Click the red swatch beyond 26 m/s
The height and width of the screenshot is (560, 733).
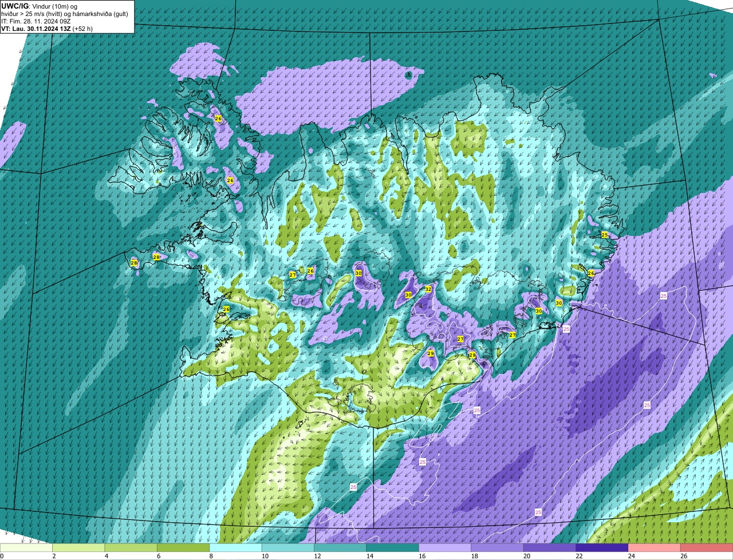[707, 547]
